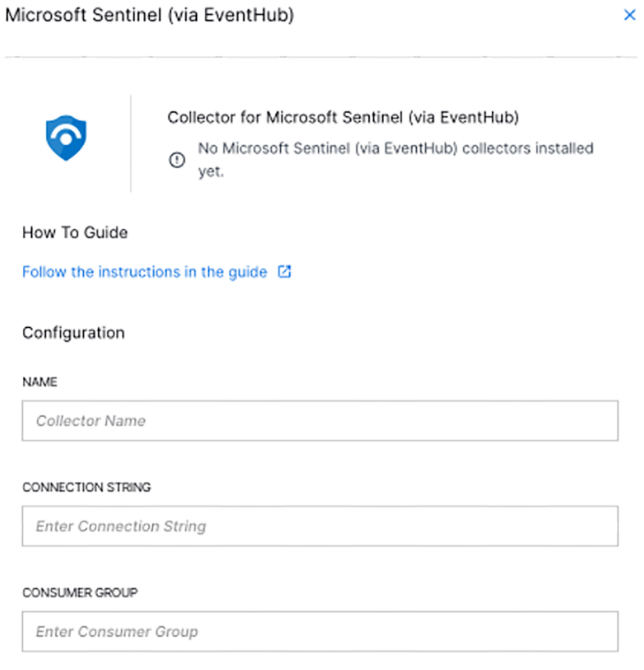Click the CONNECTION STRING label
Viewport: 644px width, 670px height.
(x=86, y=487)
